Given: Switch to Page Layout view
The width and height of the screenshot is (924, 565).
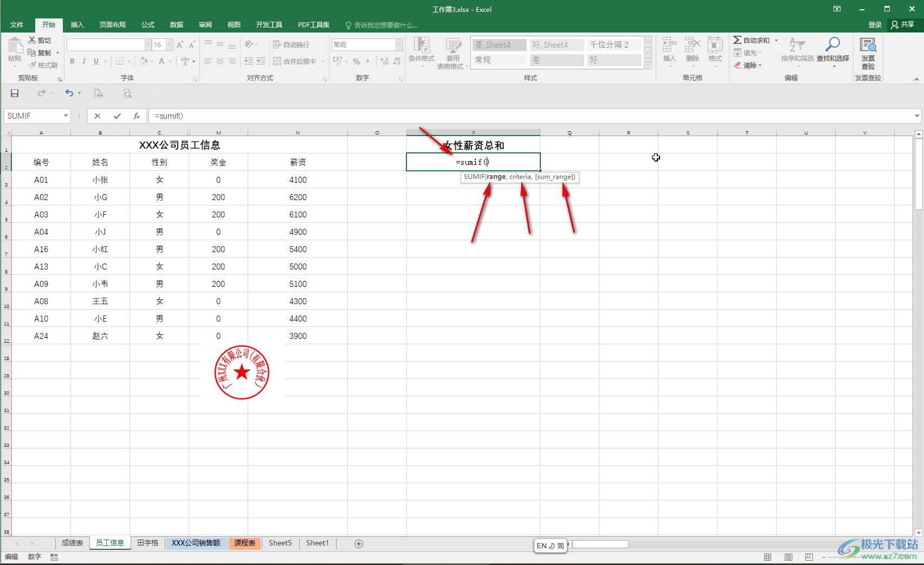Looking at the screenshot, I should pyautogui.click(x=789, y=557).
